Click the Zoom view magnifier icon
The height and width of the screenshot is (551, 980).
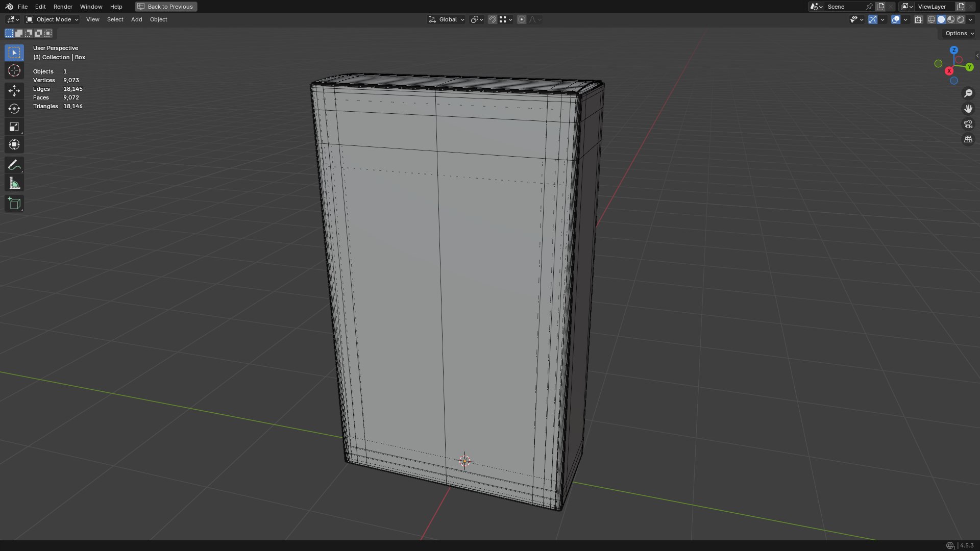click(968, 93)
